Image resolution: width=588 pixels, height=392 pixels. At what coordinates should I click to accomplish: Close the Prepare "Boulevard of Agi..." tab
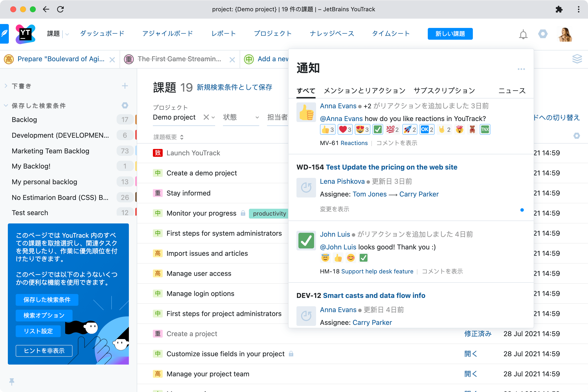[x=112, y=60]
